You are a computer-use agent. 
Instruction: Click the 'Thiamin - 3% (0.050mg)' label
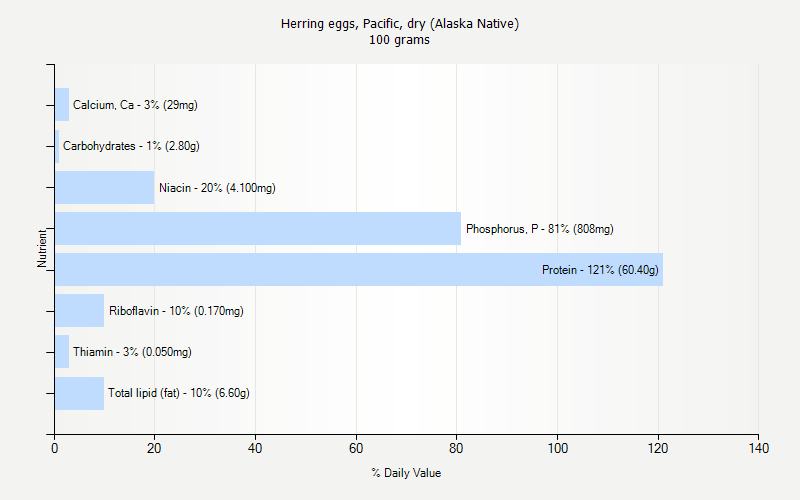tap(132, 352)
